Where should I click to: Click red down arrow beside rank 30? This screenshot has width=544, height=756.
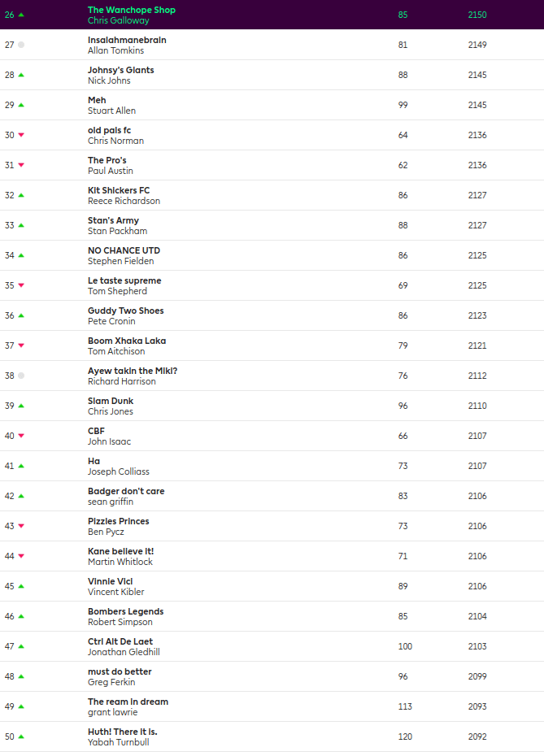click(21, 135)
